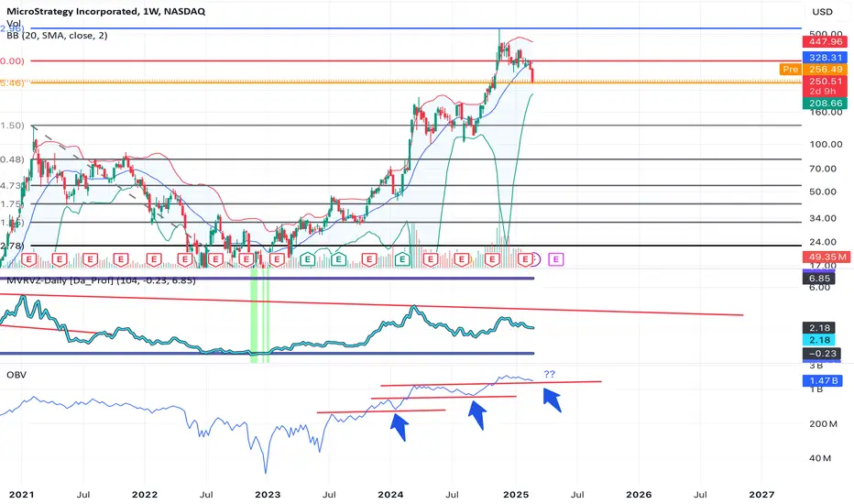Image resolution: width=854 pixels, height=504 pixels.
Task: Click the red 49.35 M volume tag
Action: pyautogui.click(x=827, y=257)
